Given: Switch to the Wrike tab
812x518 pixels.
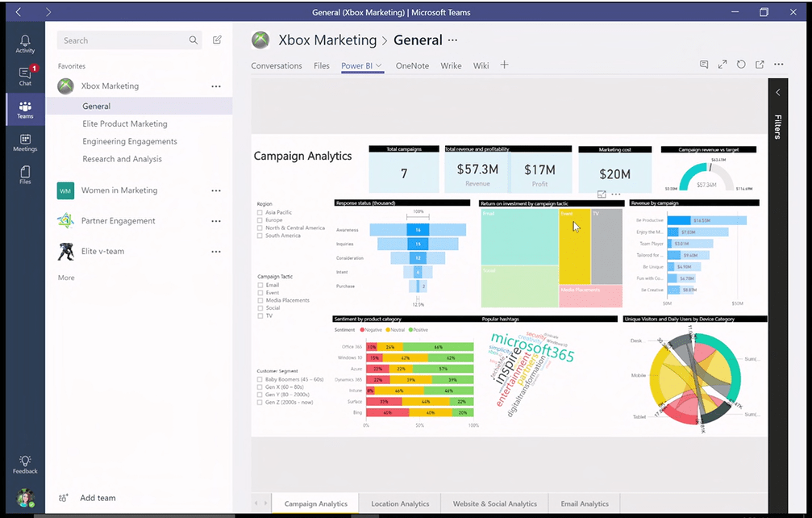Looking at the screenshot, I should [x=451, y=66].
